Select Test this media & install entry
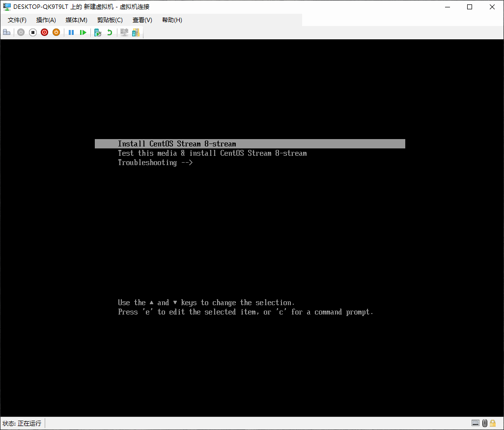The image size is (504, 430). pos(212,153)
